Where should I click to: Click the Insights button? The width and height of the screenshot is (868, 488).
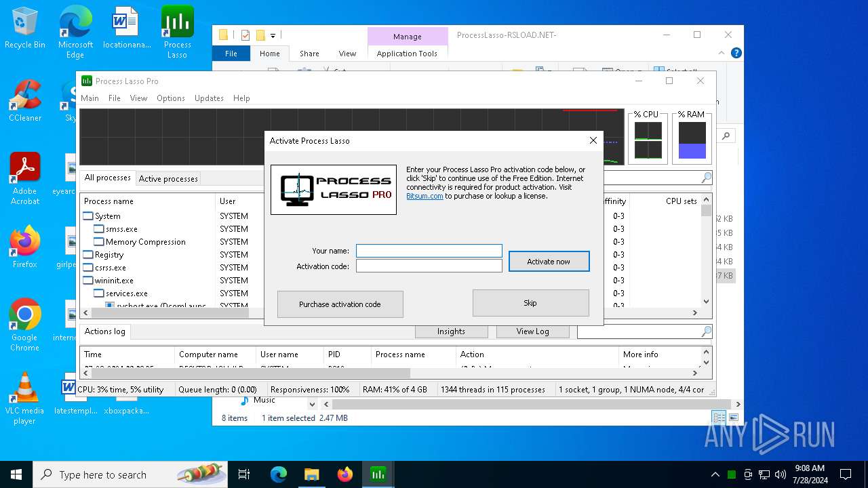click(451, 331)
